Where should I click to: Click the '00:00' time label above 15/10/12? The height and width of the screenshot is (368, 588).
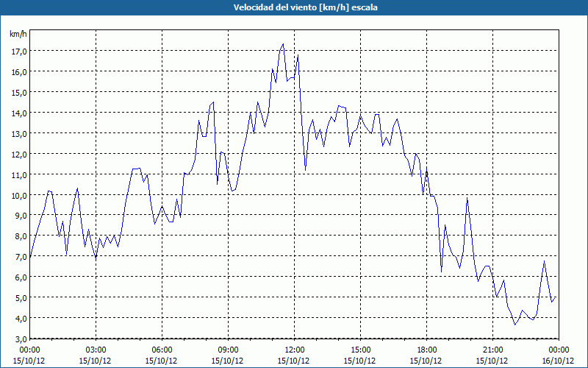coord(29,350)
